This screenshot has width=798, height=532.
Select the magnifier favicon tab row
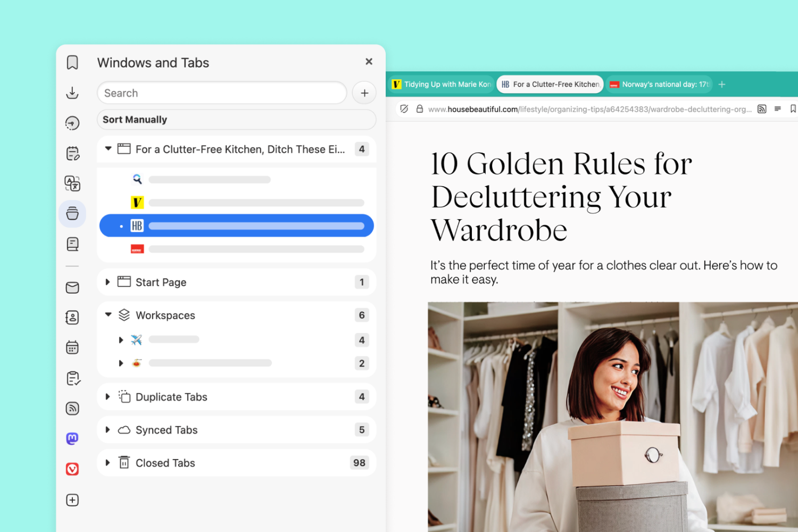point(237,180)
